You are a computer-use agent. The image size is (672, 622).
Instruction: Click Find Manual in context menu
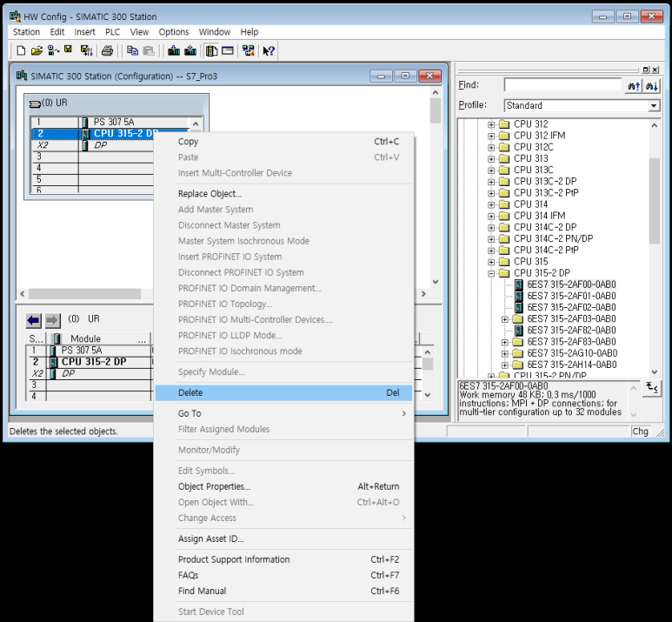(x=283, y=591)
